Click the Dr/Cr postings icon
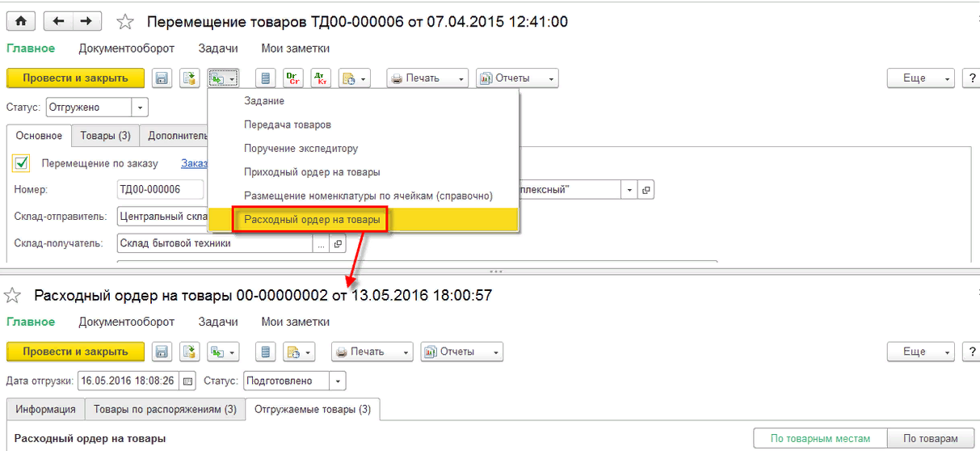 (x=292, y=78)
